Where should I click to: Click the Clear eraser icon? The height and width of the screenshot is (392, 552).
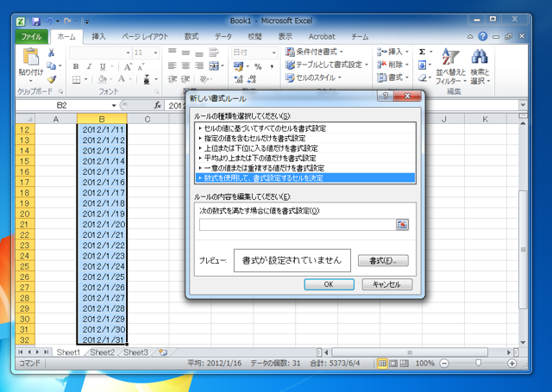click(423, 78)
